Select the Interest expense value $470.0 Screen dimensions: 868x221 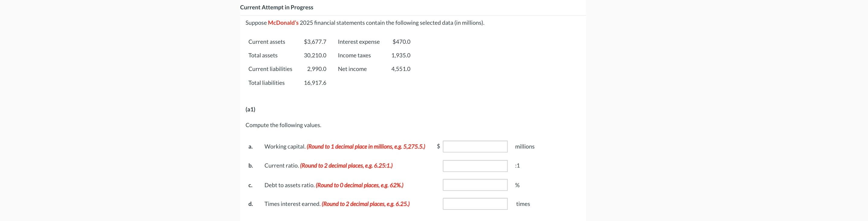pos(401,42)
